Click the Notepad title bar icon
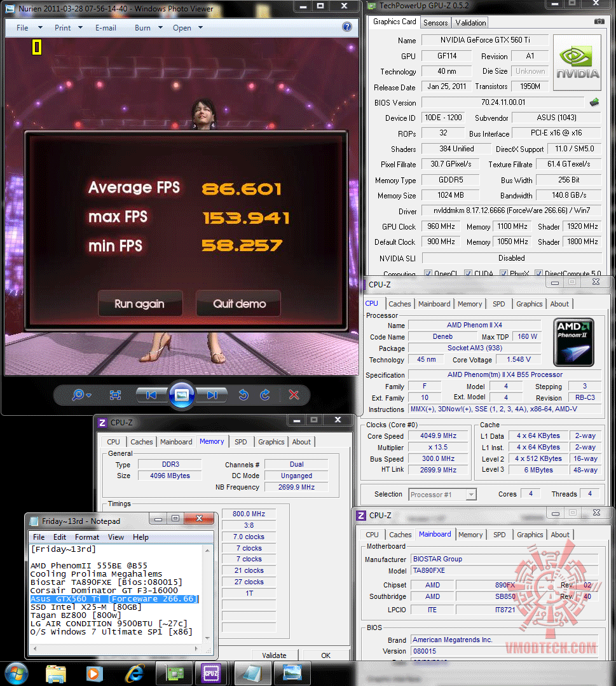This screenshot has width=616, height=686. (34, 521)
